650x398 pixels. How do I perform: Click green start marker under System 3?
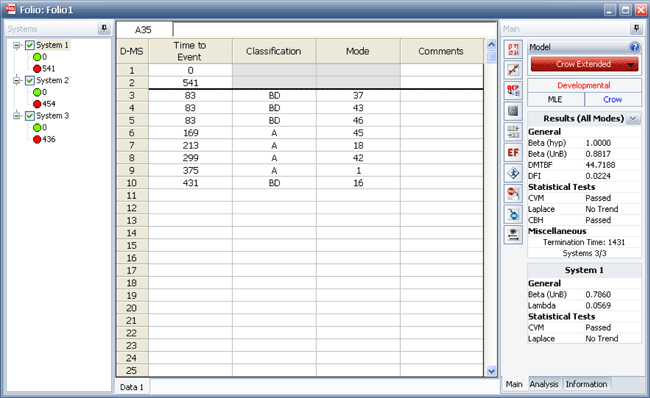tap(37, 127)
